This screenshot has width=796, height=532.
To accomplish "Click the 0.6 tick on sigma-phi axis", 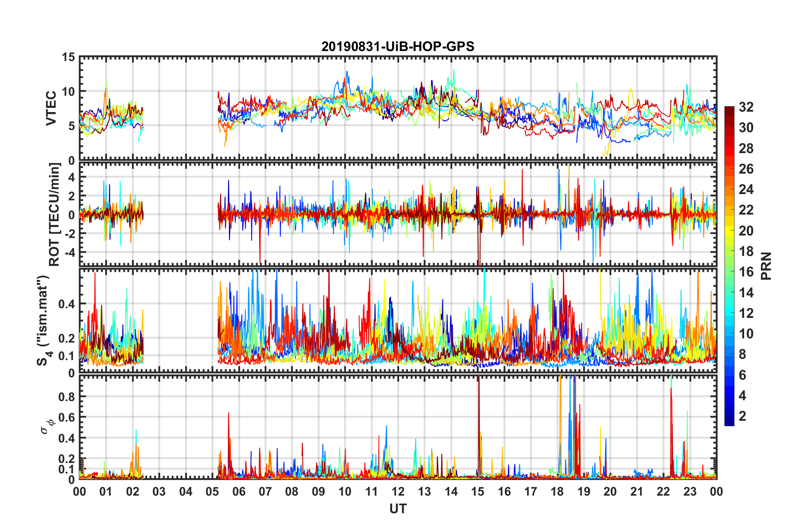I will [66, 417].
